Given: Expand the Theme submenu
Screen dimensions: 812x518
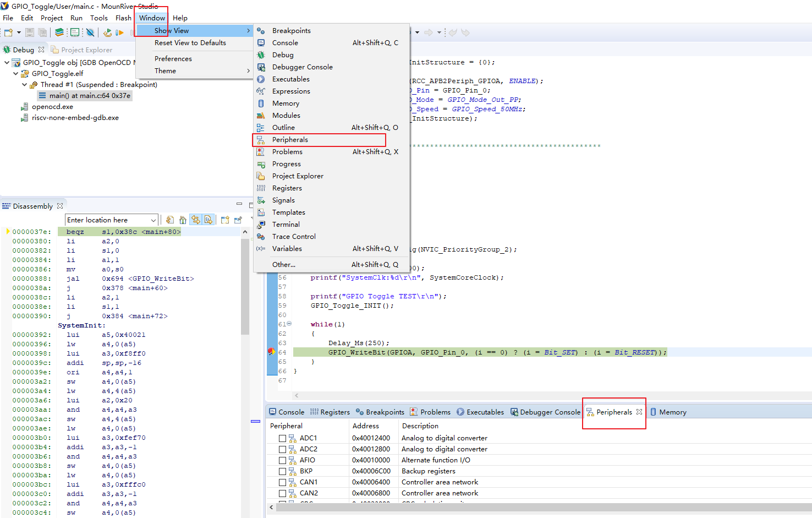Looking at the screenshot, I should point(194,70).
